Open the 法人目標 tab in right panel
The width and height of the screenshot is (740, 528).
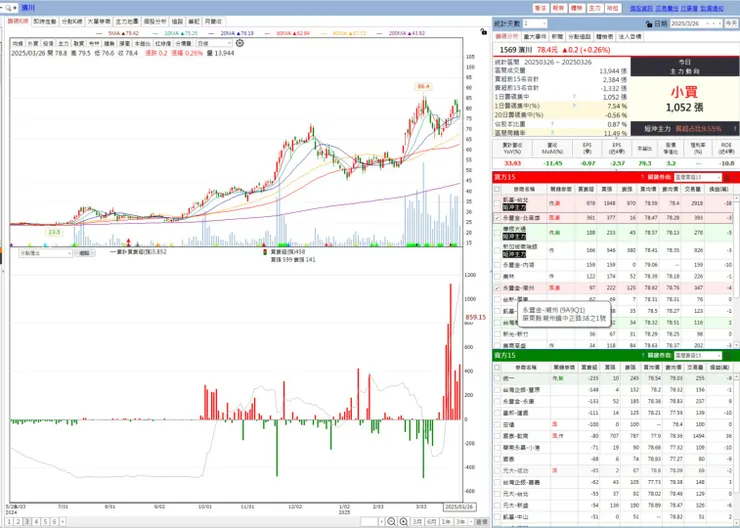pos(630,36)
